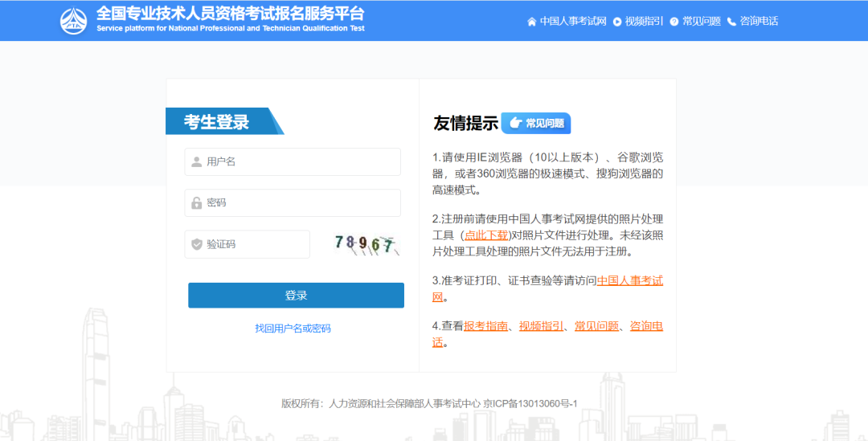Image resolution: width=868 pixels, height=441 pixels.
Task: Focus the 验证码 text box
Action: pyautogui.click(x=256, y=244)
